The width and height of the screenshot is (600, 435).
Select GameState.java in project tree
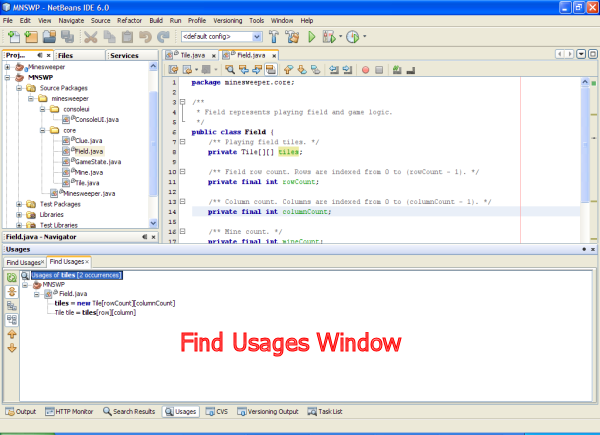pyautogui.click(x=98, y=162)
